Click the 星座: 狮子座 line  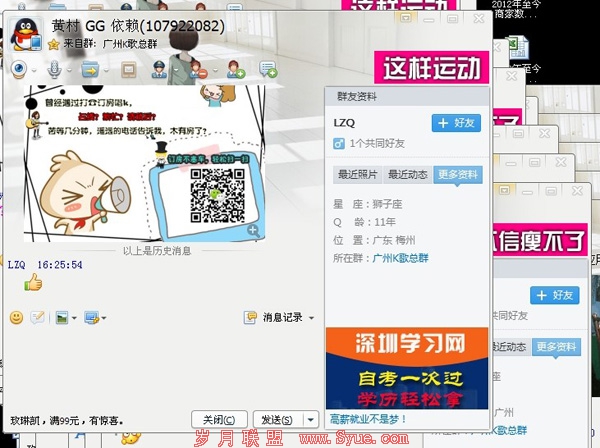367,204
